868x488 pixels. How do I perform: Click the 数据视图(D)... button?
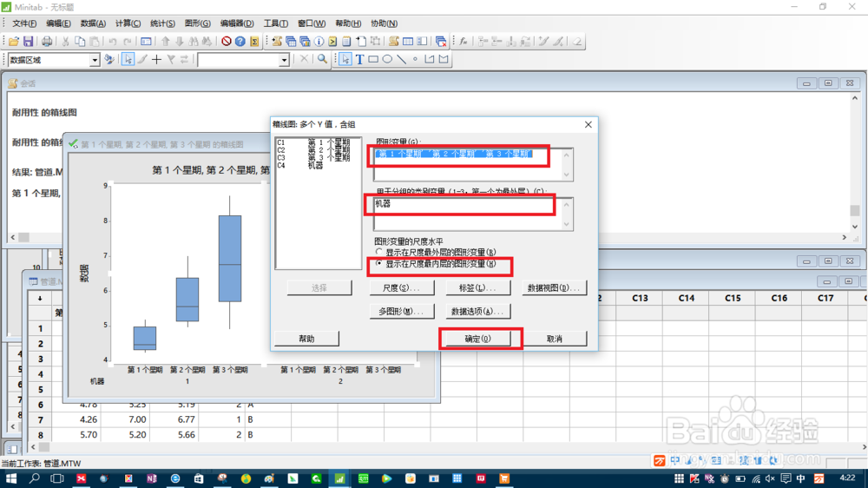(554, 288)
